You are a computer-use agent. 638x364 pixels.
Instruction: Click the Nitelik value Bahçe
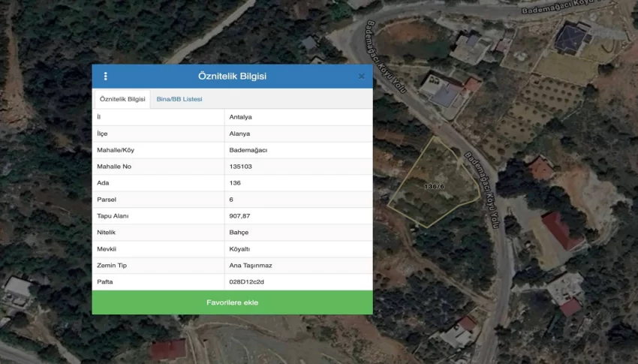coord(239,232)
